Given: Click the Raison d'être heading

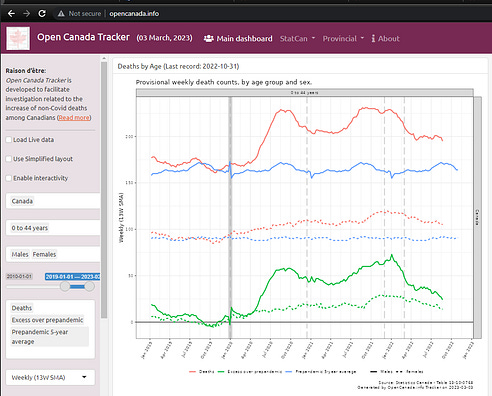Looking at the screenshot, I should (26, 71).
